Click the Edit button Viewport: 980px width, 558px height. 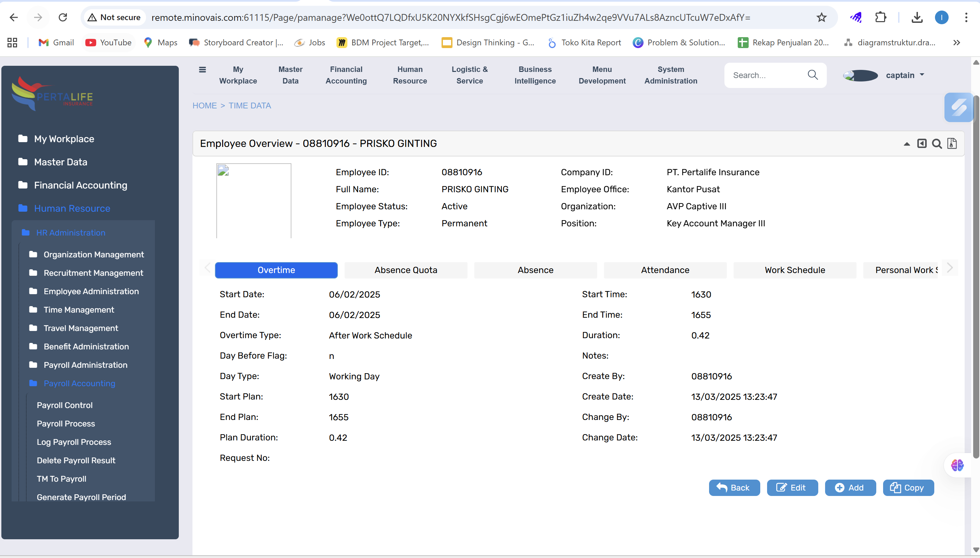[792, 487]
